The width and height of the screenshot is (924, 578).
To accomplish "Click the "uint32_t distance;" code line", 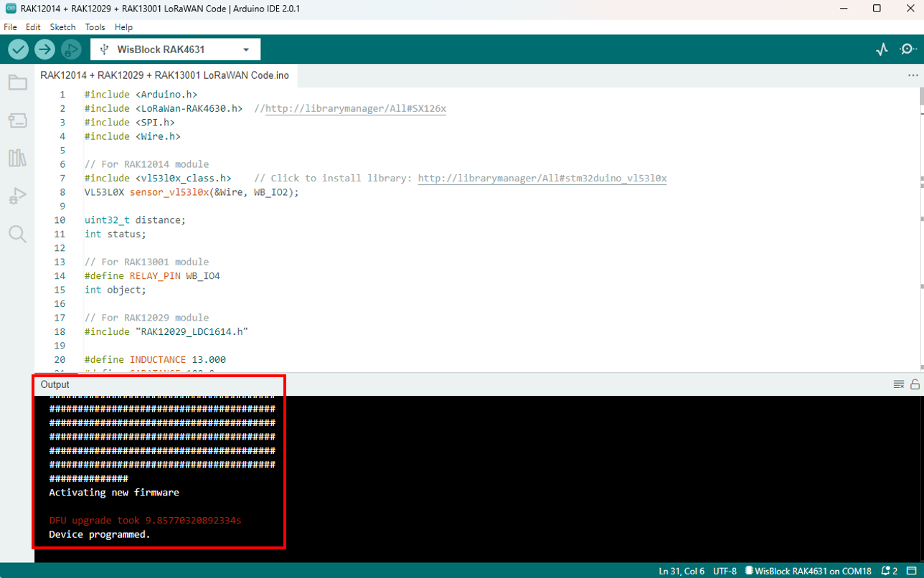I will [135, 220].
